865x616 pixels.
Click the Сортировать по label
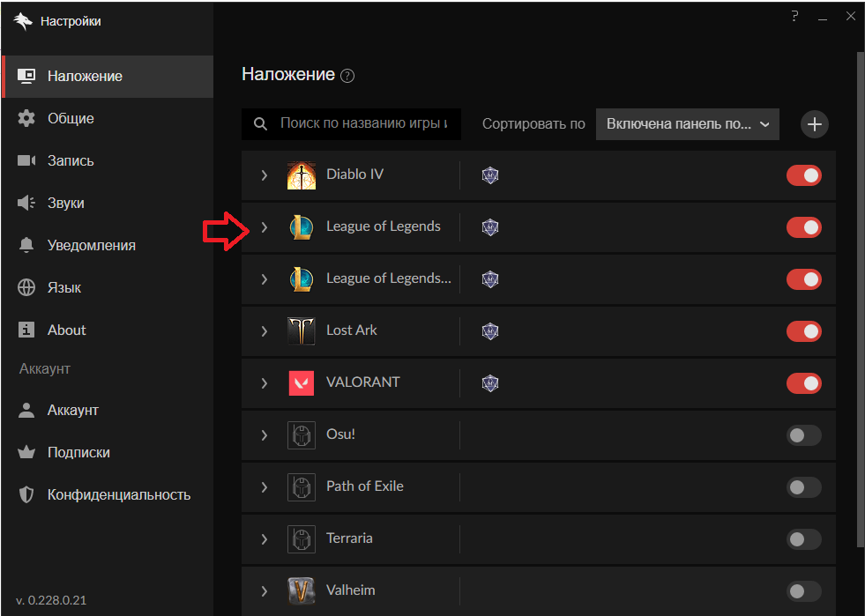pyautogui.click(x=533, y=124)
